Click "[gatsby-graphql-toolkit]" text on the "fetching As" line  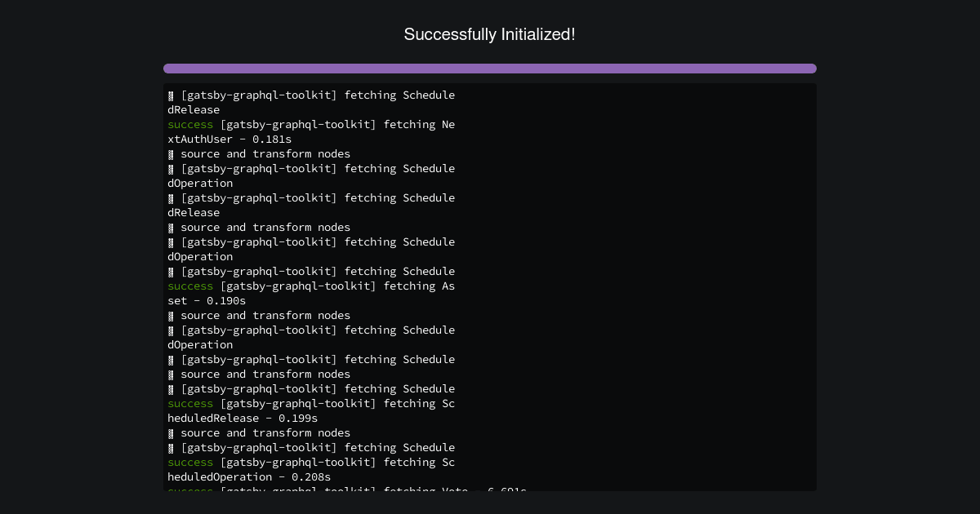(x=298, y=286)
